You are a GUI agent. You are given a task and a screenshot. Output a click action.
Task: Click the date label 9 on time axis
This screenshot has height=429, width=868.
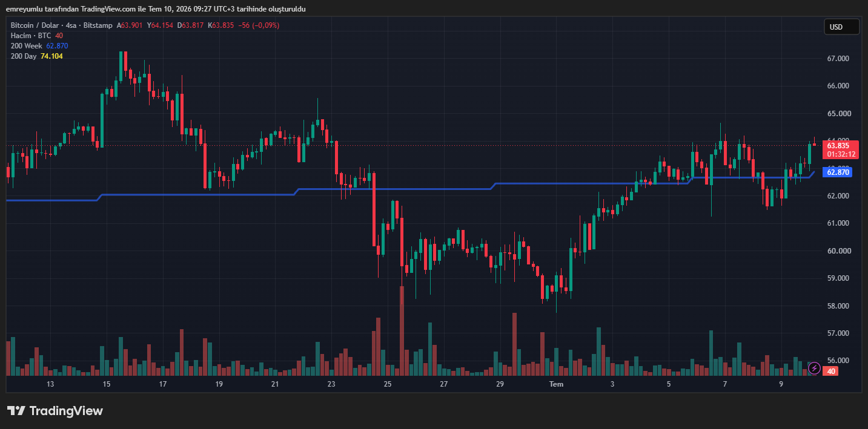[781, 384]
